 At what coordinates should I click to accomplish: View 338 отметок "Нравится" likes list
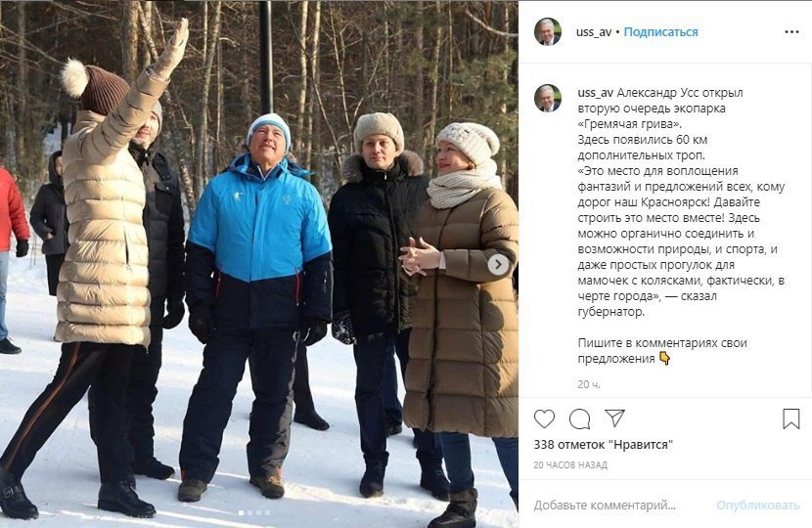coord(604,444)
